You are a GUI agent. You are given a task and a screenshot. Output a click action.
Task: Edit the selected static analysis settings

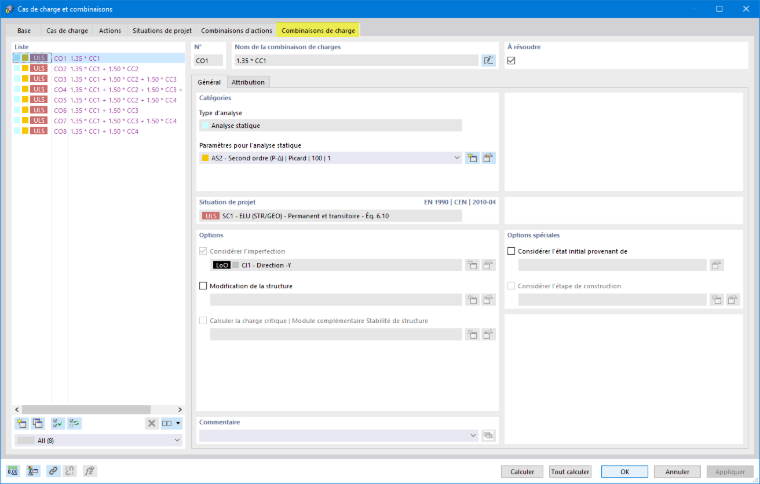pyautogui.click(x=488, y=158)
